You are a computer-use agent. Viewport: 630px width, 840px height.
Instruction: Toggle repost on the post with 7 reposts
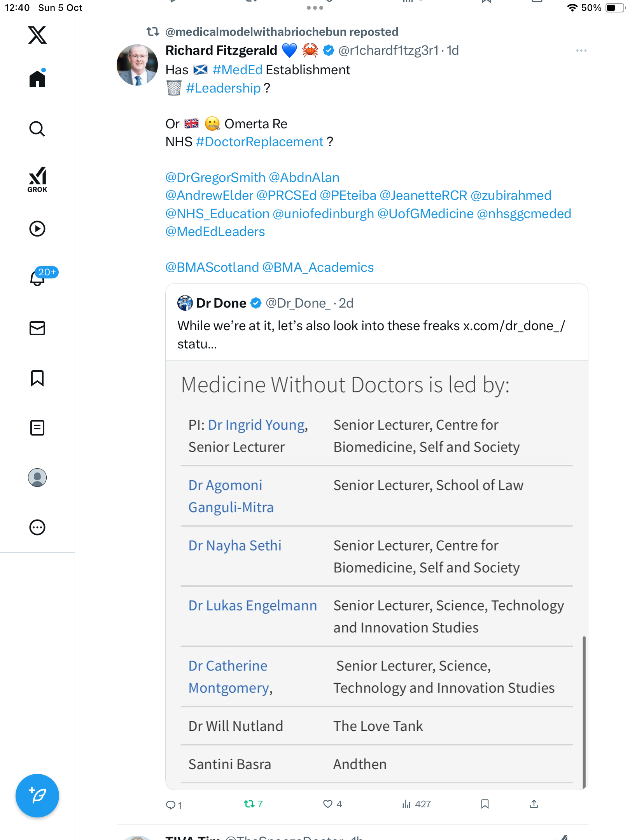pos(249,804)
